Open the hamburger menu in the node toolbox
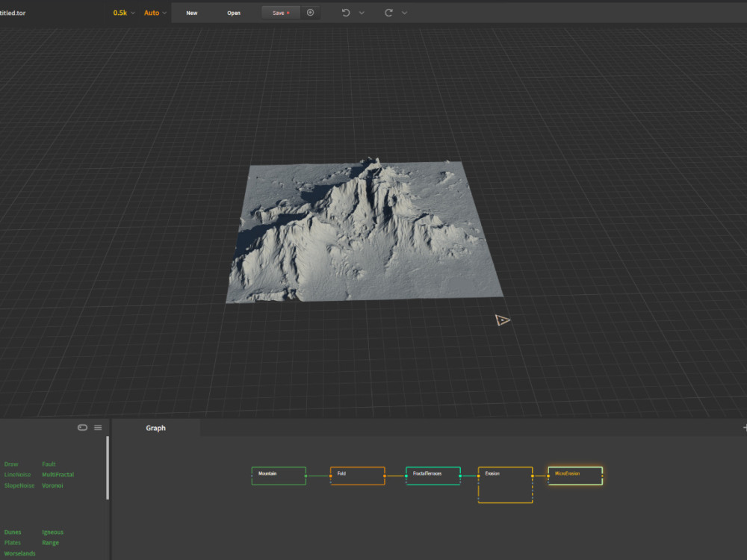The image size is (747, 560). pos(98,427)
